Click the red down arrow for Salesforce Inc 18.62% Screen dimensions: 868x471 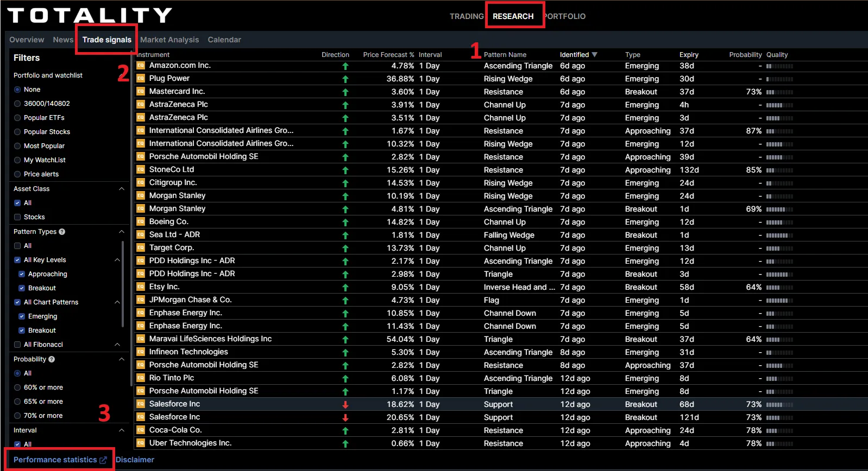[x=345, y=405]
